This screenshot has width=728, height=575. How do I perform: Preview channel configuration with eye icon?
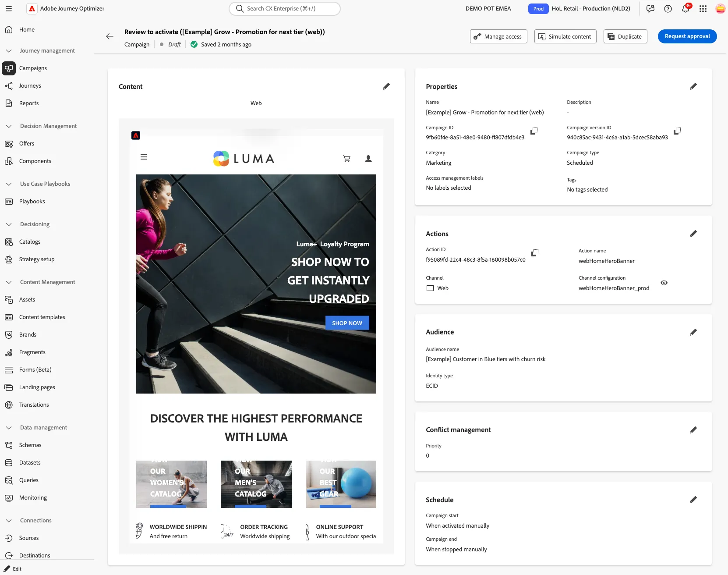664,283
